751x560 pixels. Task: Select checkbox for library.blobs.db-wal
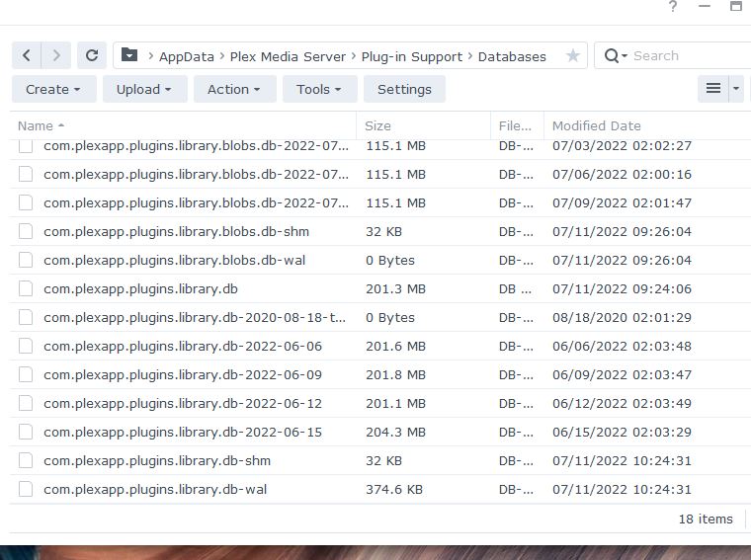click(x=26, y=260)
